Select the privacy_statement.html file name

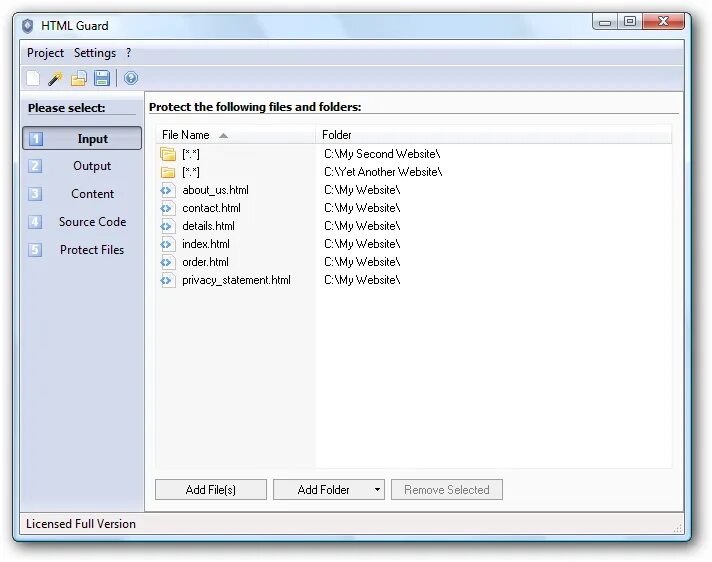pyautogui.click(x=236, y=280)
